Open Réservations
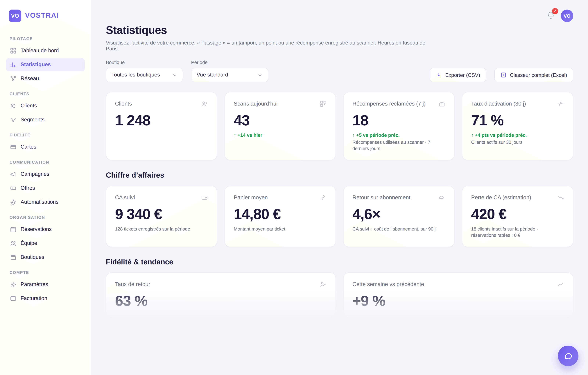The image size is (588, 375). coord(45,229)
